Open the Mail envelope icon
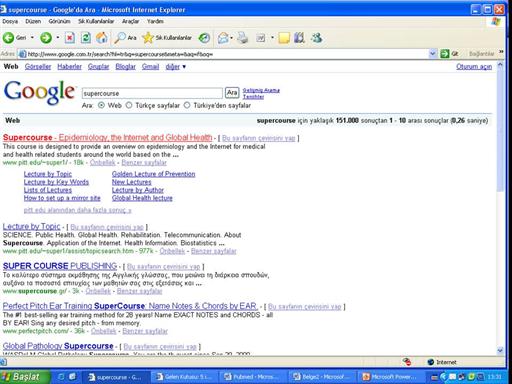512x384 pixels. click(x=223, y=38)
